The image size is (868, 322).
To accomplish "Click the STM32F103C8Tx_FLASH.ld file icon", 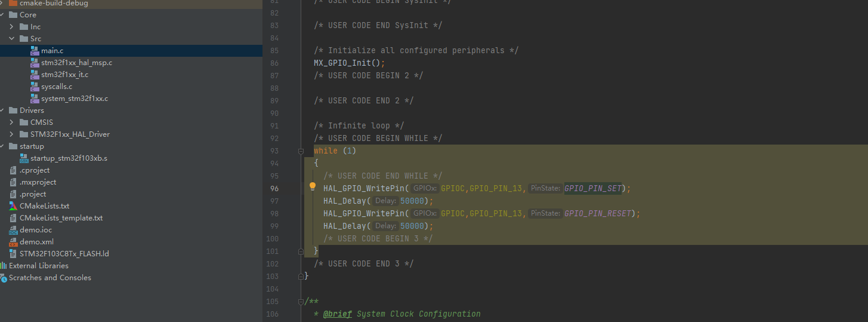I will coord(13,254).
